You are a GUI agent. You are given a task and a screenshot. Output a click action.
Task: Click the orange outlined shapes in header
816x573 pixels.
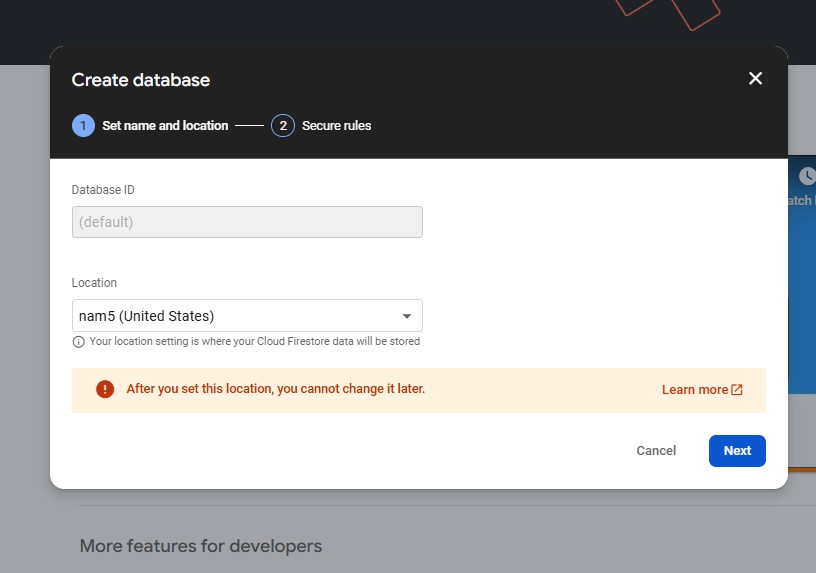[x=668, y=10]
